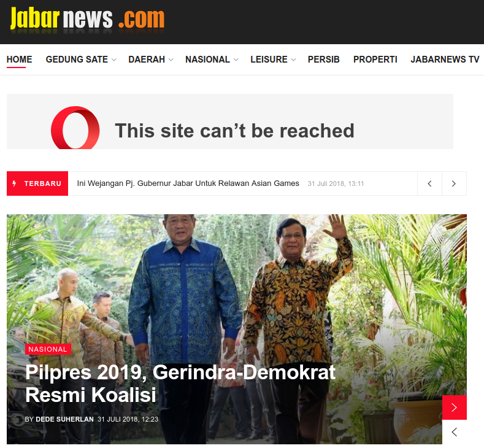The height and width of the screenshot is (448, 484).
Task: Expand the LEISURE dropdown chevron
Action: coord(293,60)
